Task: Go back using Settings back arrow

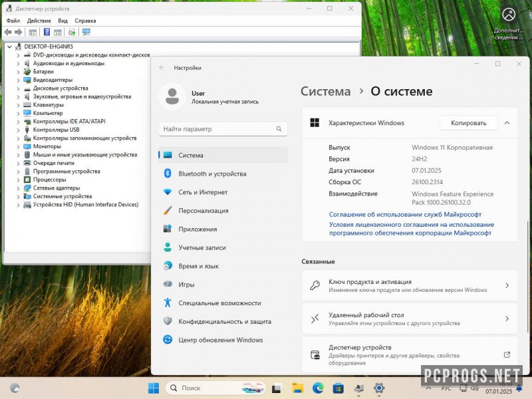Action: (x=162, y=68)
